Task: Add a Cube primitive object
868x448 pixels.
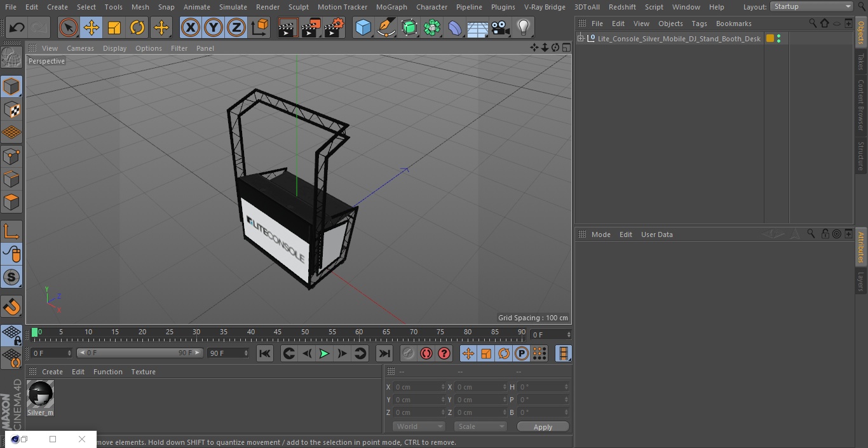Action: coord(363,27)
